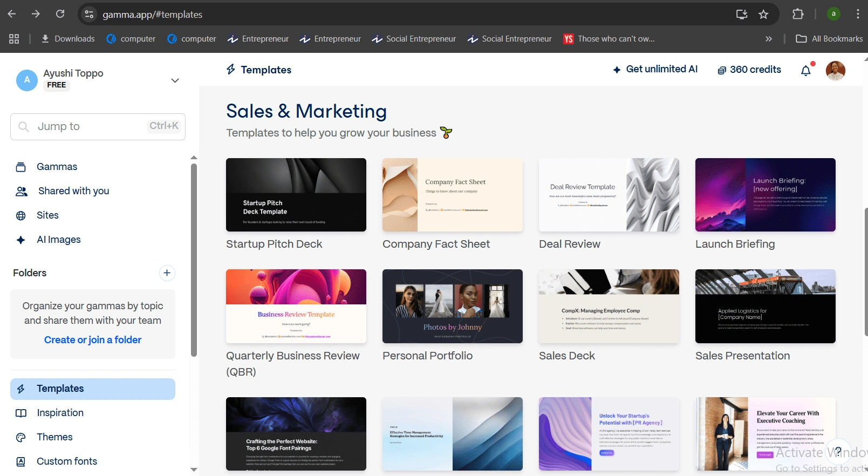The width and height of the screenshot is (868, 476).
Task: Click the 360 credits indicator
Action: (x=749, y=70)
